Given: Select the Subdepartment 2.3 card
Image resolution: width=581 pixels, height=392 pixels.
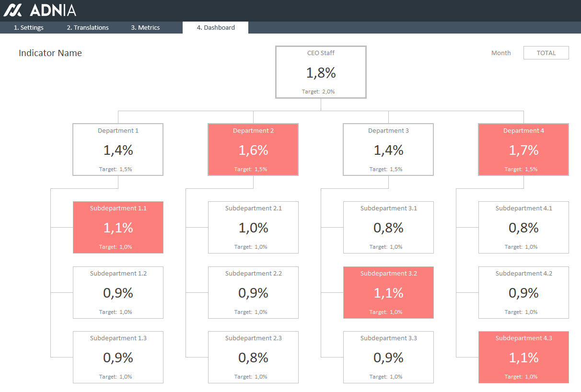Looking at the screenshot, I should (253, 357).
